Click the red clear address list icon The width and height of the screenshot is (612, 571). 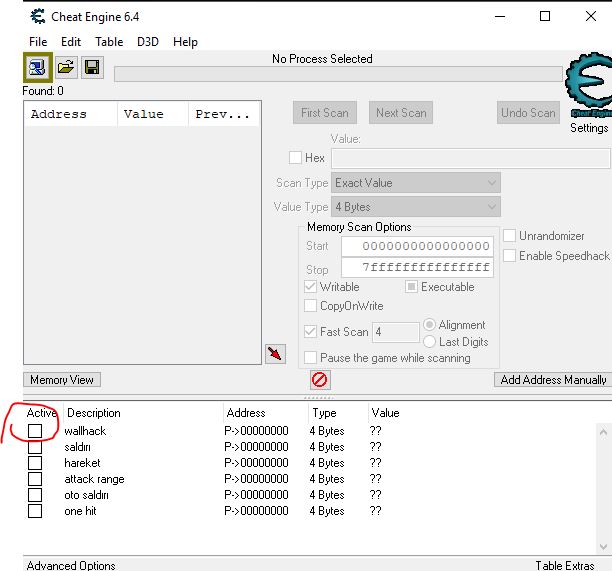click(320, 379)
